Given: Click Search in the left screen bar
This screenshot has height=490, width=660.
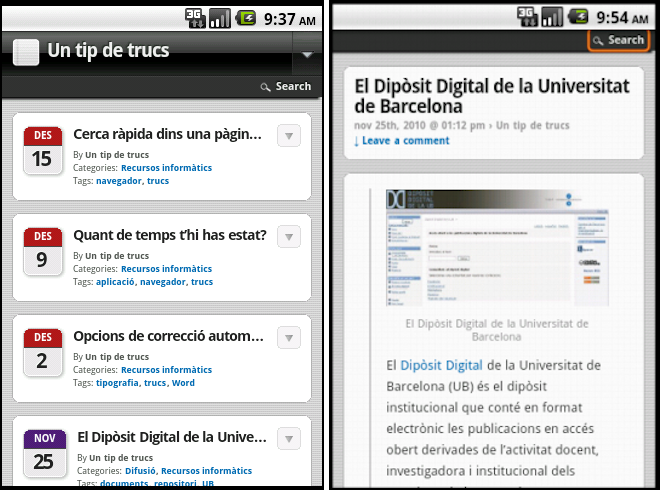Looking at the screenshot, I should tap(285, 87).
